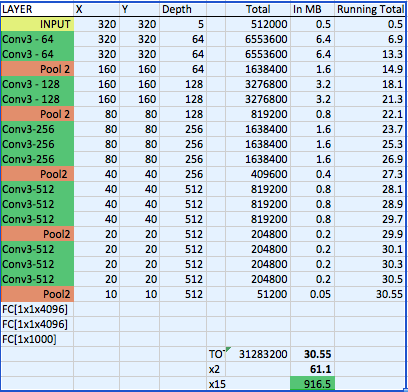The width and height of the screenshot is (408, 392).
Task: Click Running Total cell 18.1
Action: (370, 84)
